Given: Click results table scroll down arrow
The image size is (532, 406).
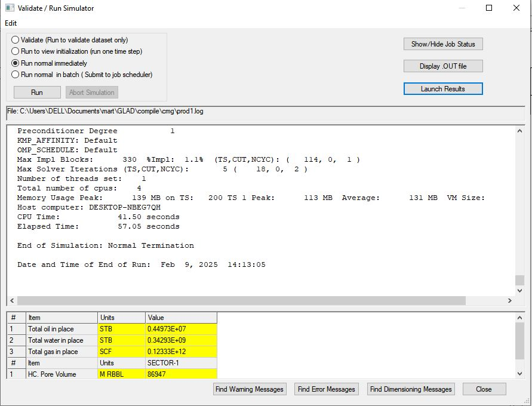Looking at the screenshot, I should coord(519,373).
